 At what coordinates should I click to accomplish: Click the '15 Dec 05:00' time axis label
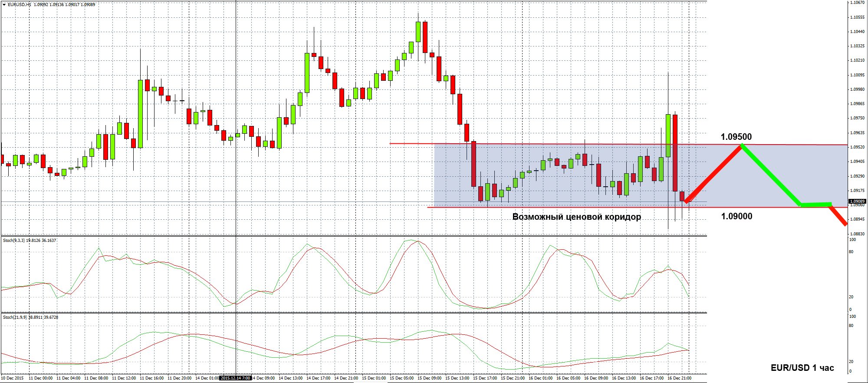click(401, 378)
